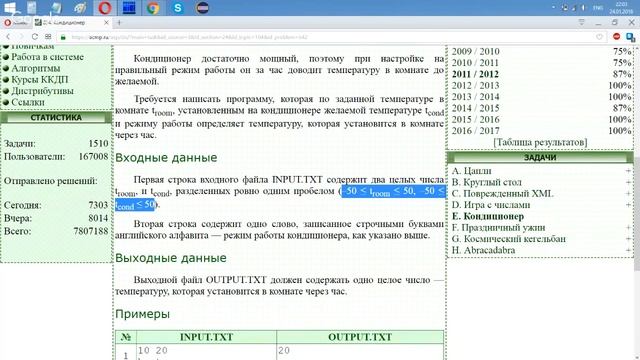Viewport: 640px width, 360px height.
Task: Focus the acmp.ru address bar
Action: pos(331,37)
